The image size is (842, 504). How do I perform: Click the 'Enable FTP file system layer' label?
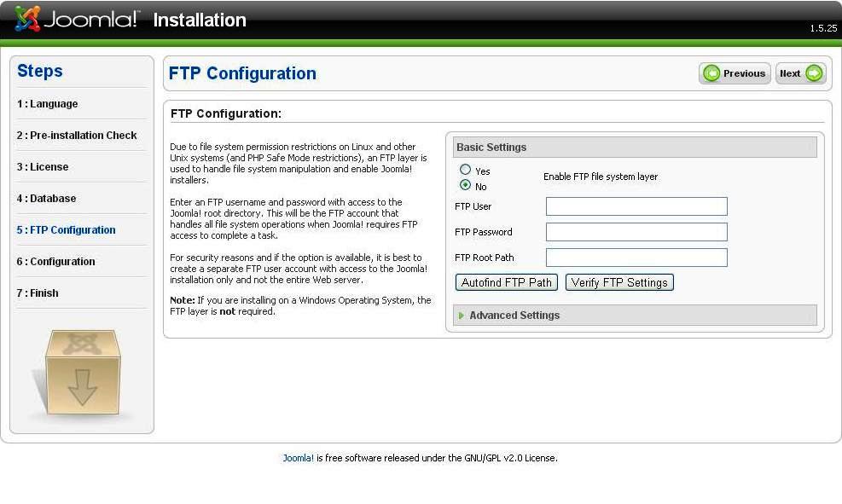601,177
